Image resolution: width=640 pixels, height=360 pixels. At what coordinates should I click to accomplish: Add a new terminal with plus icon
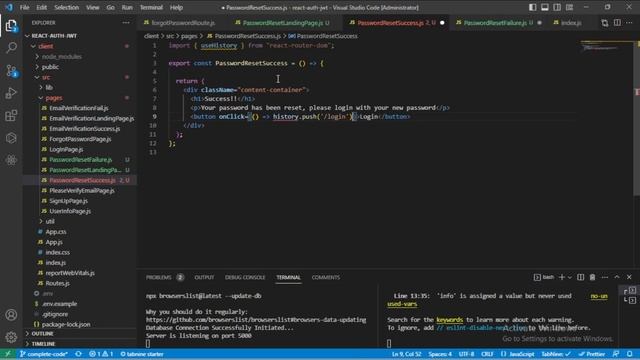(x=562, y=277)
